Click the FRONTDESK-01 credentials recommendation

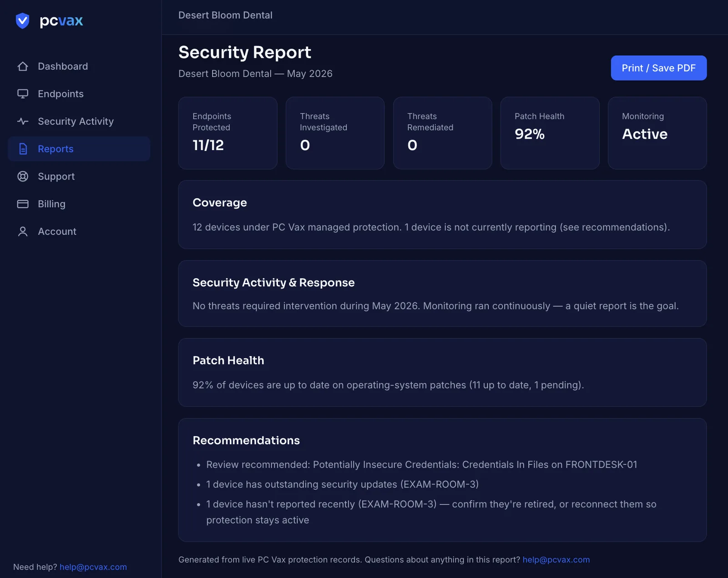click(422, 465)
